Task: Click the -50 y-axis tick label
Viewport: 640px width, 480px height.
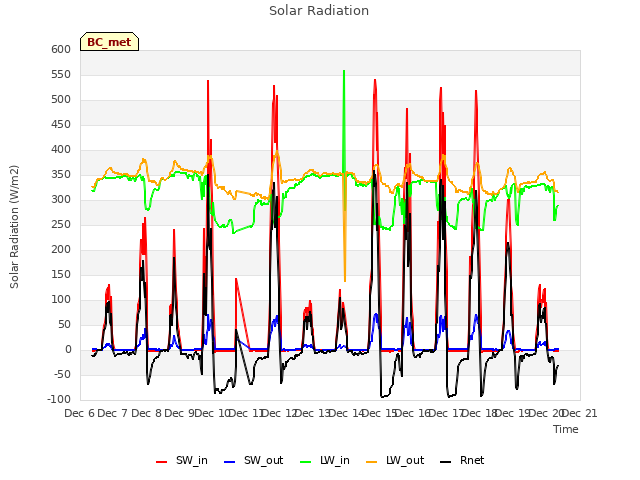Action: (x=62, y=375)
